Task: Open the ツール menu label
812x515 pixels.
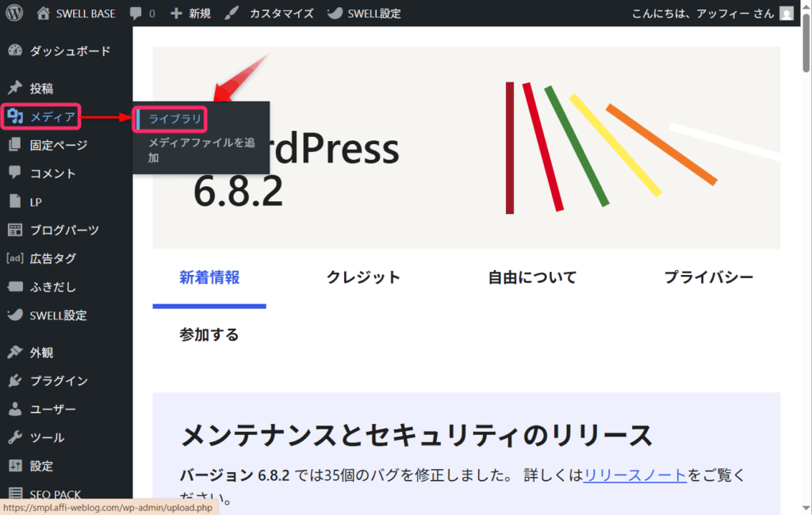Action: [x=47, y=438]
